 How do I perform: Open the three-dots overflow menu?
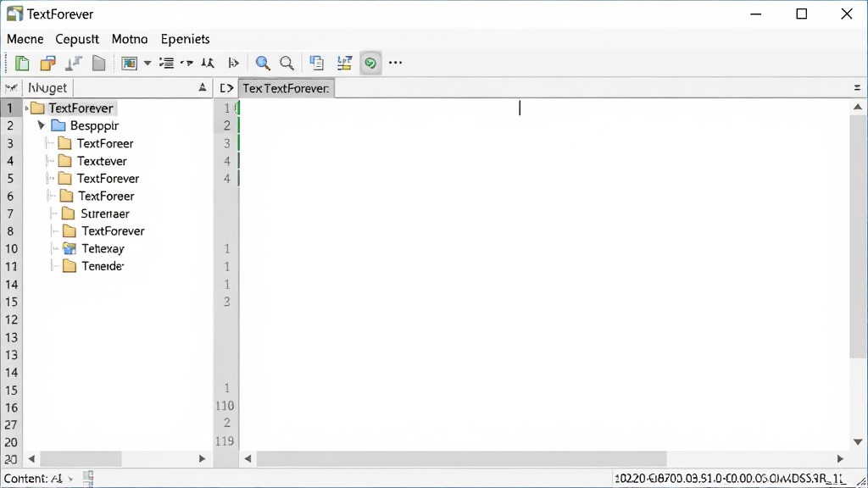[x=395, y=63]
